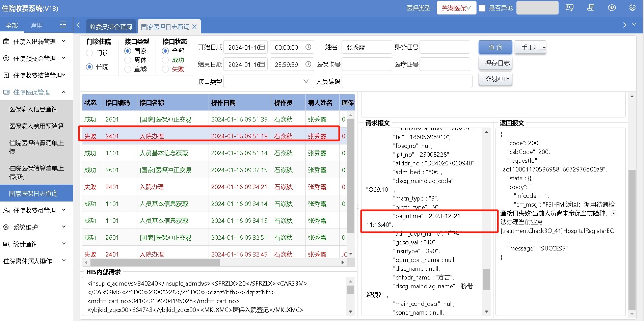Collapse the 住院医保管理 chevron
The height and width of the screenshot is (321, 644).
tap(64, 92)
